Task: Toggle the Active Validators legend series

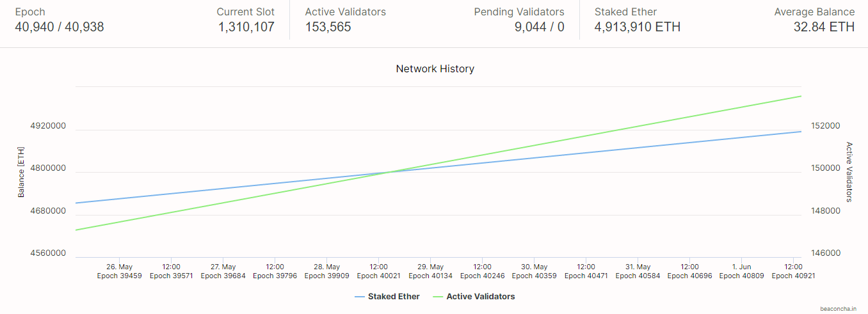Action: click(x=480, y=297)
